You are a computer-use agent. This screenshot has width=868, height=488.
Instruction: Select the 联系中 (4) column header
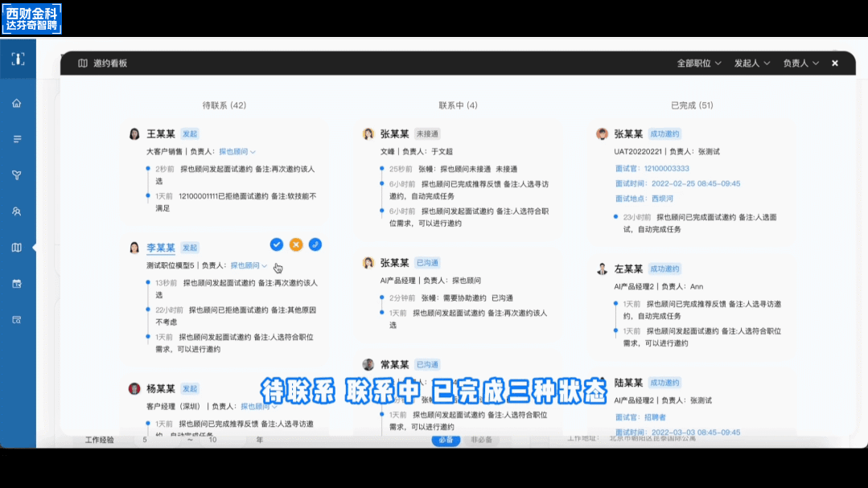point(458,105)
